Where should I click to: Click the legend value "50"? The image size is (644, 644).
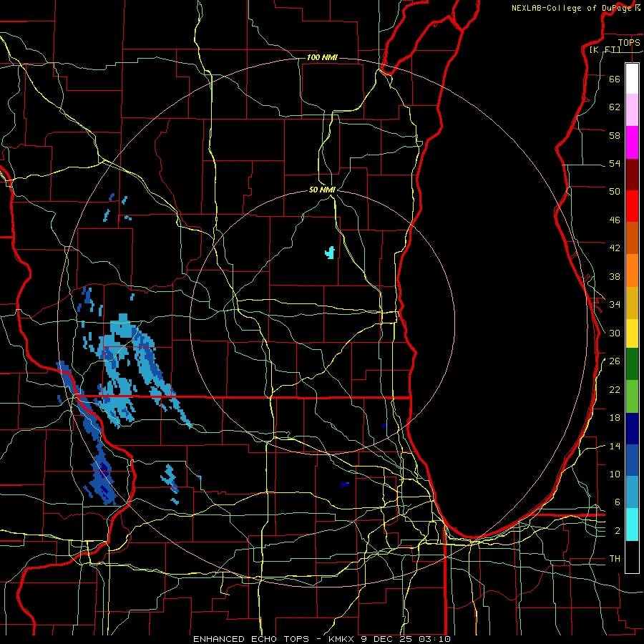coord(615,191)
